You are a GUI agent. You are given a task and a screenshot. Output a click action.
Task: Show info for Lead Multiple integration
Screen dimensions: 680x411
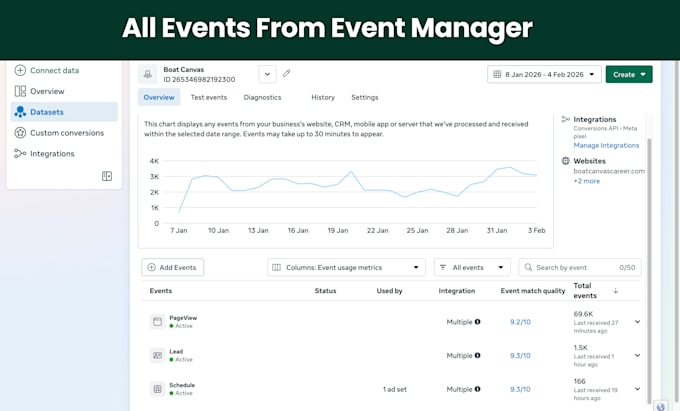477,356
